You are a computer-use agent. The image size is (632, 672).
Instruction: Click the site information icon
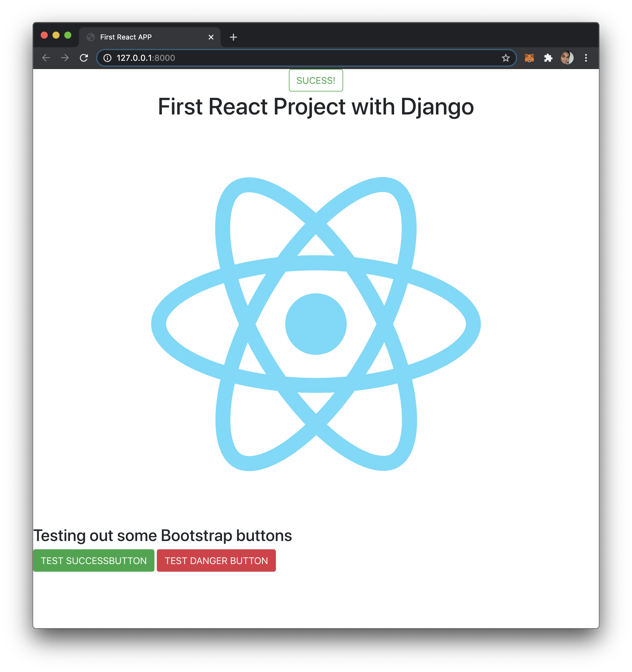tap(107, 58)
